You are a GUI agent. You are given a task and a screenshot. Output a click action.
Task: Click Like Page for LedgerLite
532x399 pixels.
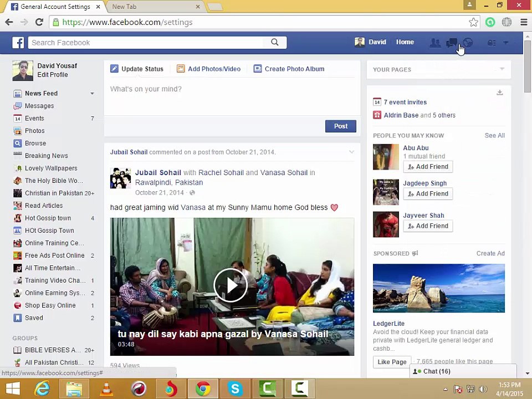pos(392,362)
